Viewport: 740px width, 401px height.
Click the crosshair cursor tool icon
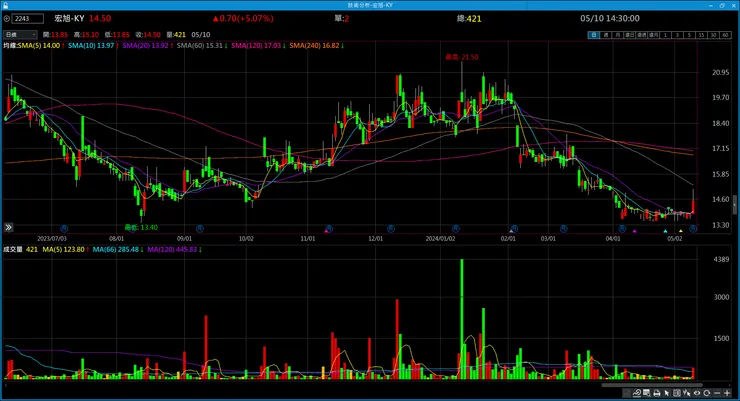pos(687,393)
